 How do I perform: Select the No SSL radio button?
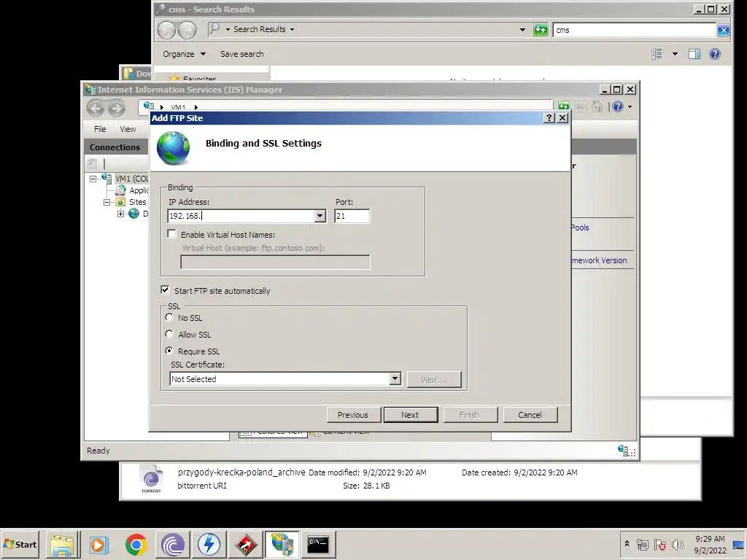169,317
